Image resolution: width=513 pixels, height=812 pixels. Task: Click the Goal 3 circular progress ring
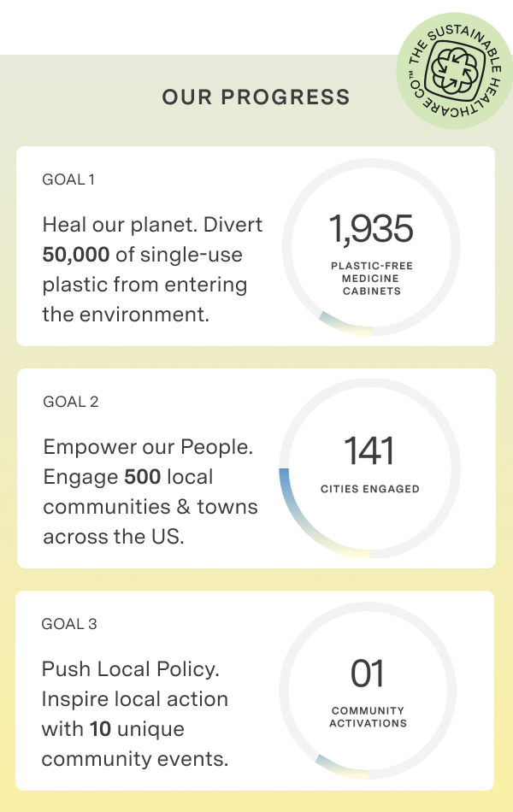368,691
